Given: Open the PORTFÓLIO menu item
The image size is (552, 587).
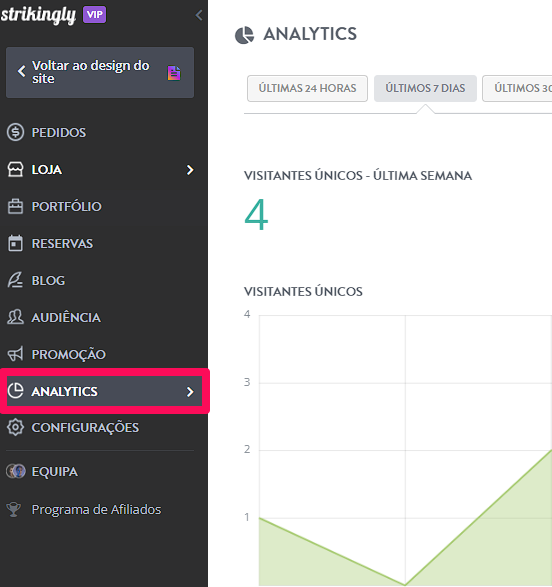Looking at the screenshot, I should [x=101, y=206].
